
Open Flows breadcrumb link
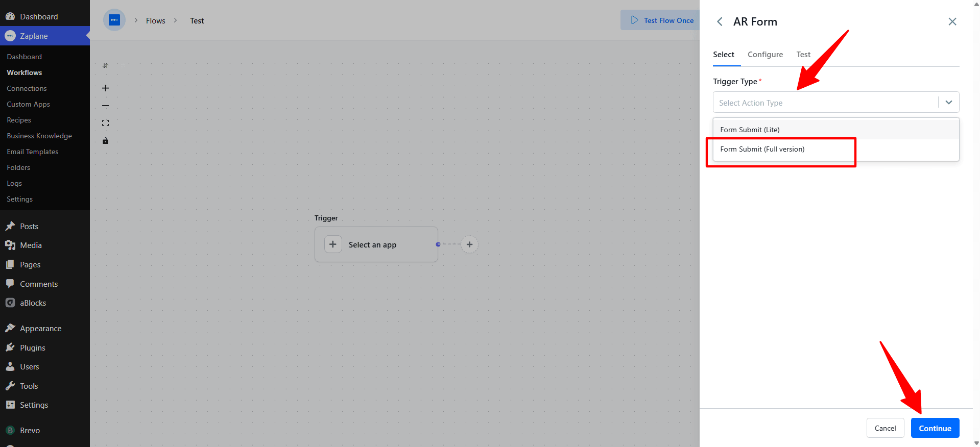pyautogui.click(x=156, y=20)
